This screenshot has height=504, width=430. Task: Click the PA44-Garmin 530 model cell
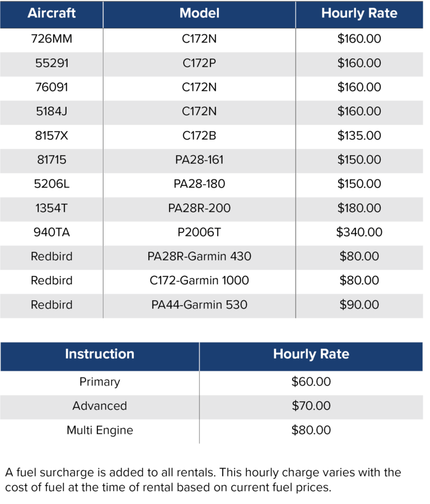point(199,305)
